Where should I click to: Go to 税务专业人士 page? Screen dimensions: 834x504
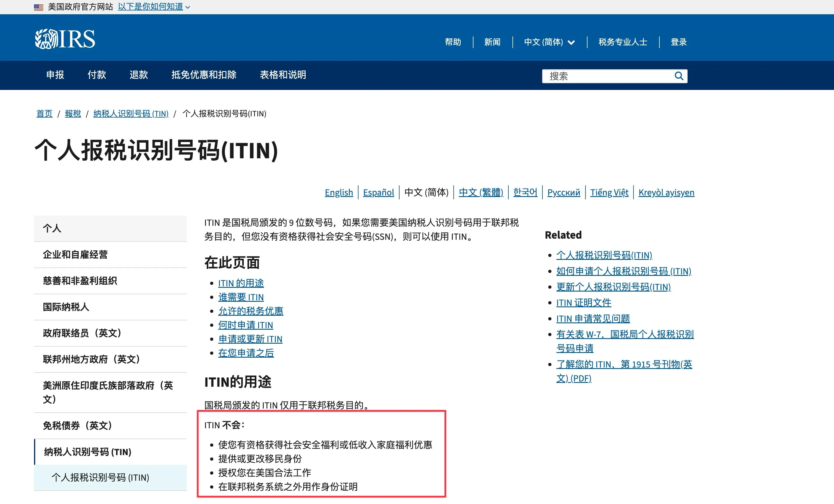(623, 42)
